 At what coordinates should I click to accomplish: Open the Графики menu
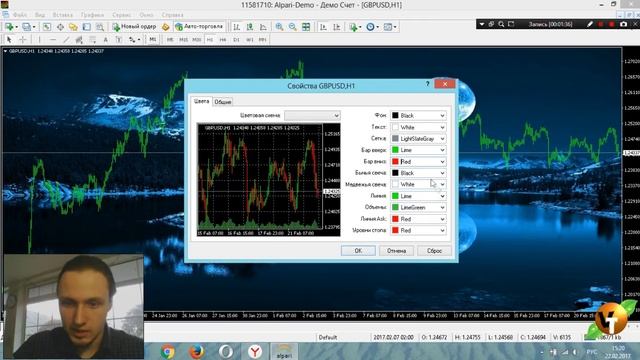coord(92,15)
